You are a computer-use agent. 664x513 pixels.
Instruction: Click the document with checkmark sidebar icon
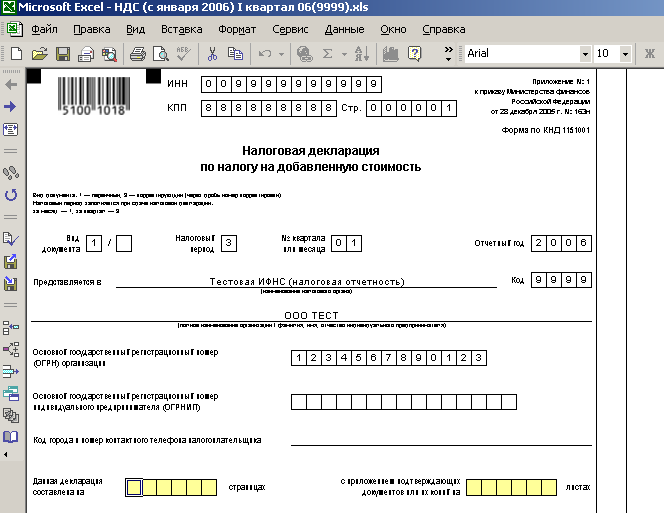coord(11,239)
